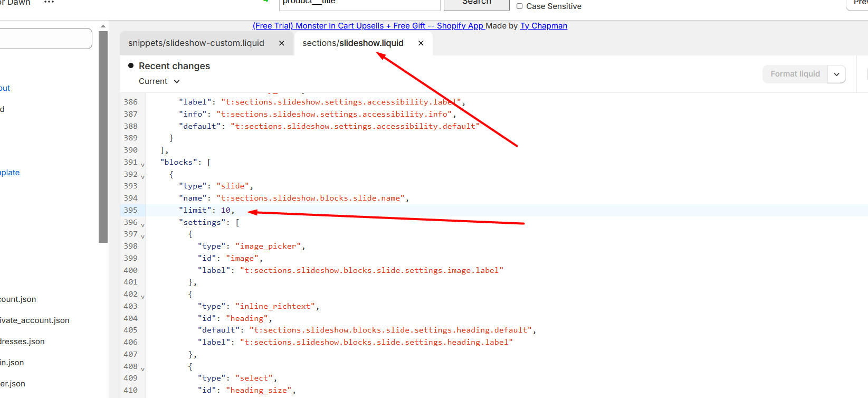
Task: Click the "blocks": [ code line
Action: [x=185, y=162]
